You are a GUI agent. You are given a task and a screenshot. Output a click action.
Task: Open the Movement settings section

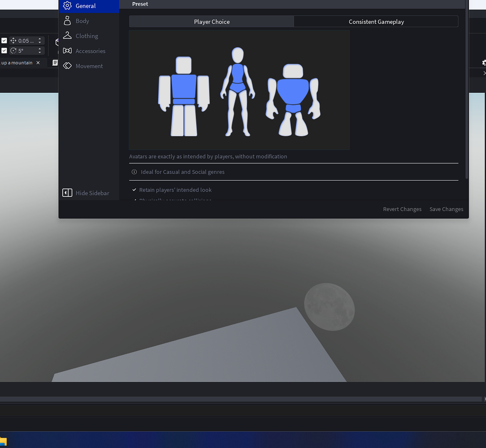89,66
